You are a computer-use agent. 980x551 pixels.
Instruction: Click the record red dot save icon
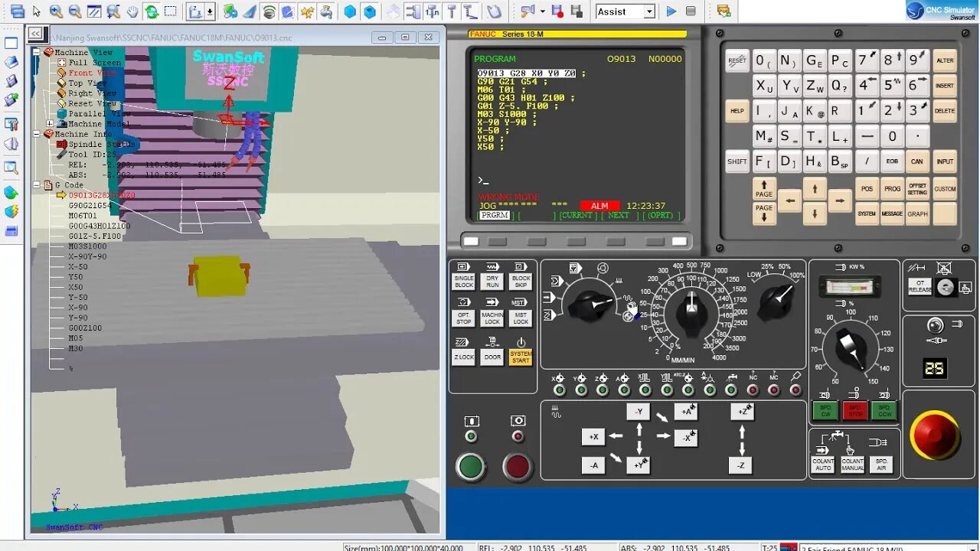[x=557, y=11]
